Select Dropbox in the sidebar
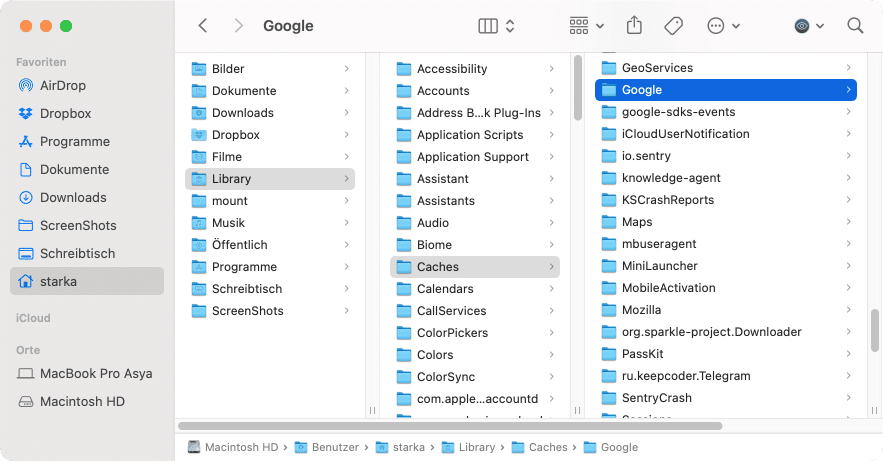The height and width of the screenshot is (461, 883). pyautogui.click(x=87, y=114)
